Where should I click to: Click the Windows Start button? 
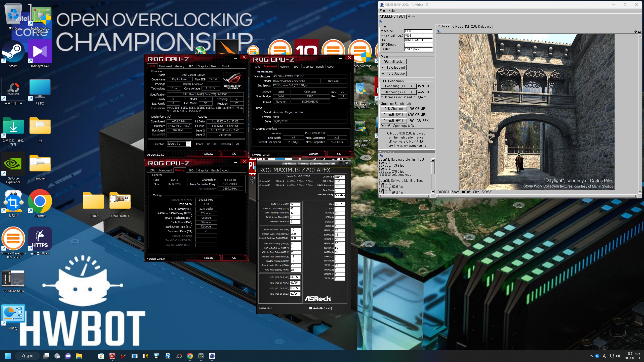(x=8, y=356)
